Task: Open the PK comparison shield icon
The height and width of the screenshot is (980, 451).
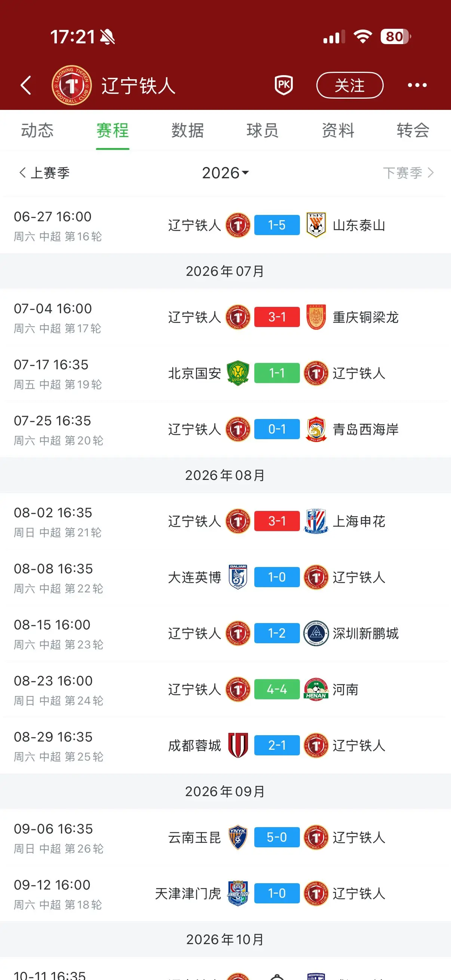Action: pos(283,85)
